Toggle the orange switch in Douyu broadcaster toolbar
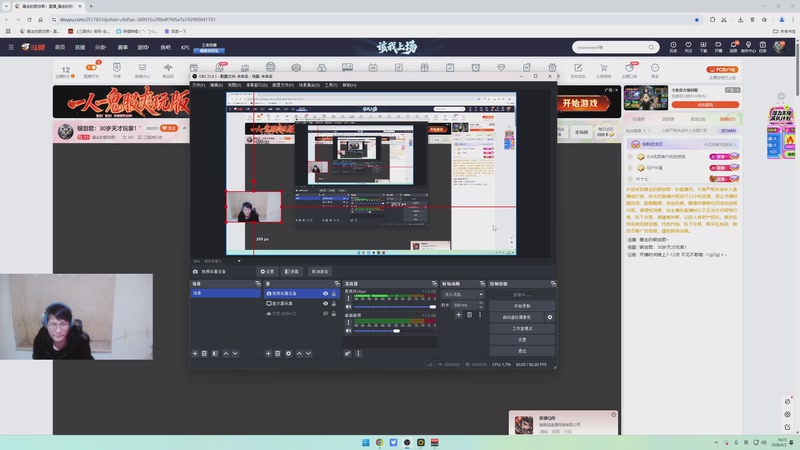The image size is (800, 450). [x=91, y=67]
